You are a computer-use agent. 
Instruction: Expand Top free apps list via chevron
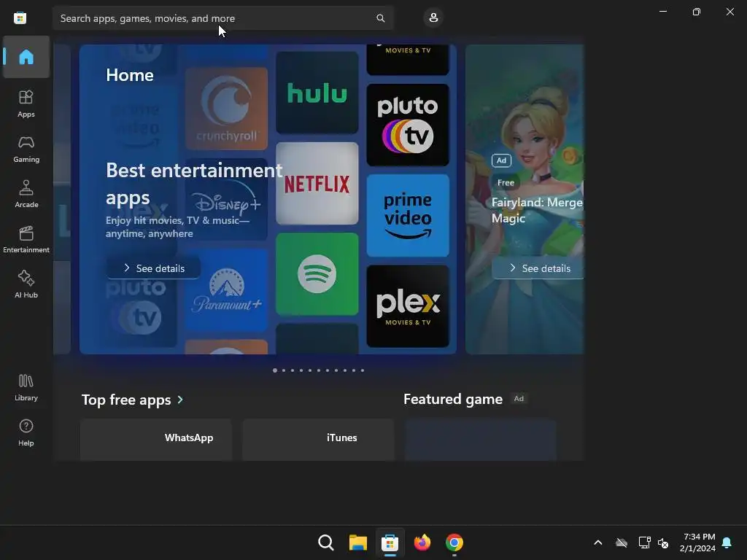pos(180,400)
